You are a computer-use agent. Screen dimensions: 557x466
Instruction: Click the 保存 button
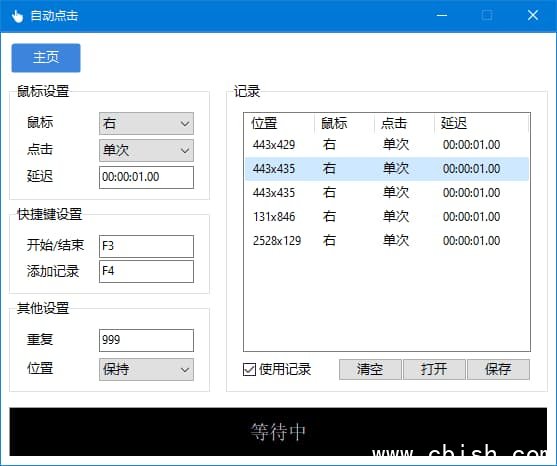(x=498, y=369)
